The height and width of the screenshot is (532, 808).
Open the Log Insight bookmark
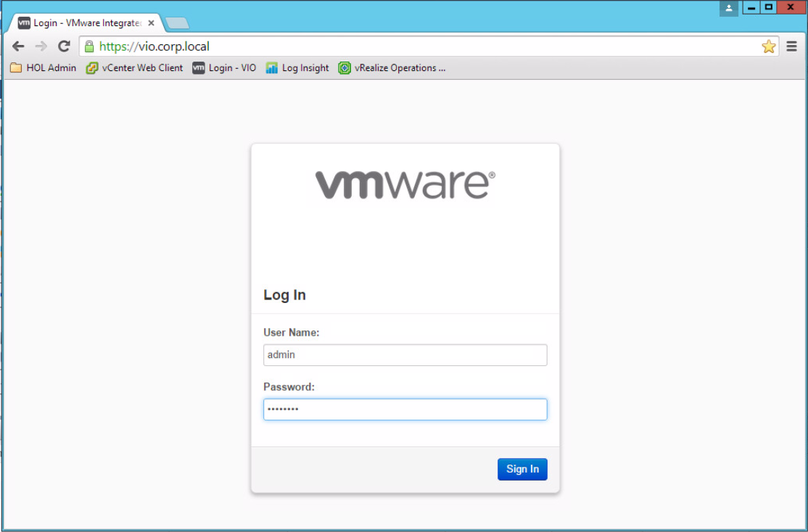(x=297, y=68)
